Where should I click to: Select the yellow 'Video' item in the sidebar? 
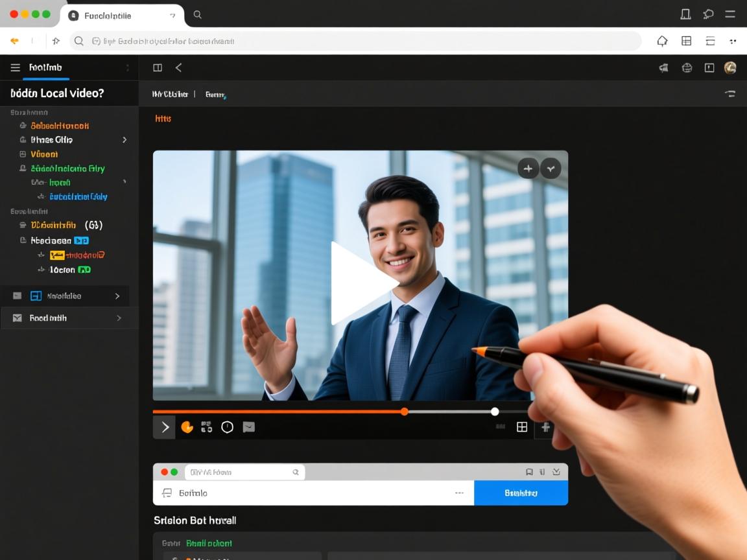coord(44,154)
